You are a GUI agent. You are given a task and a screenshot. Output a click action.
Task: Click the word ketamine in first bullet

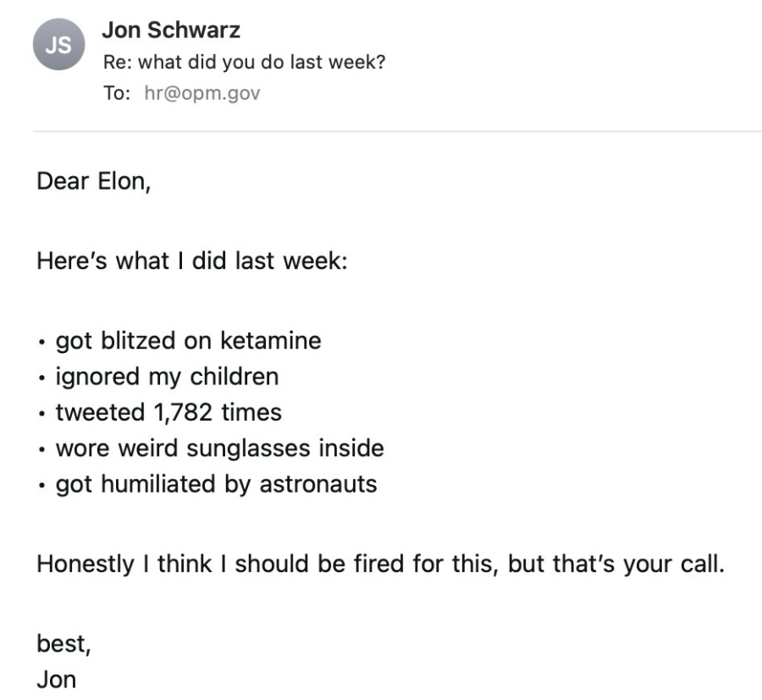[271, 340]
